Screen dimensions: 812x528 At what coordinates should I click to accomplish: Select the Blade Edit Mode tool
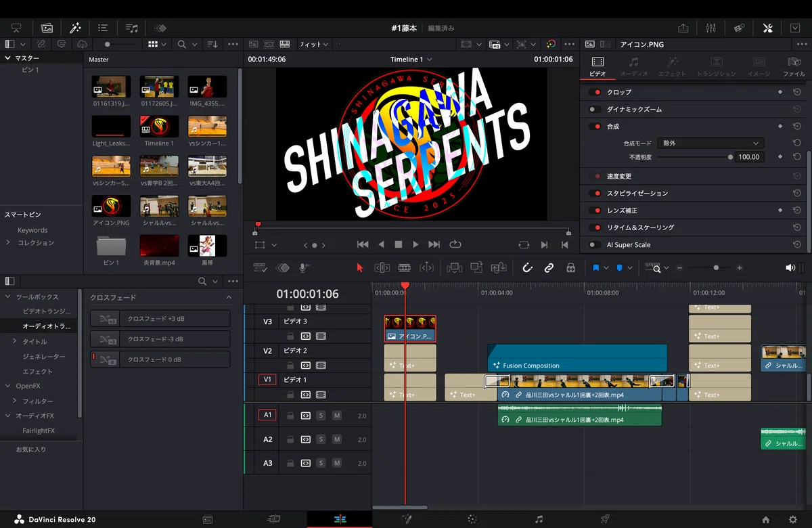tap(405, 267)
